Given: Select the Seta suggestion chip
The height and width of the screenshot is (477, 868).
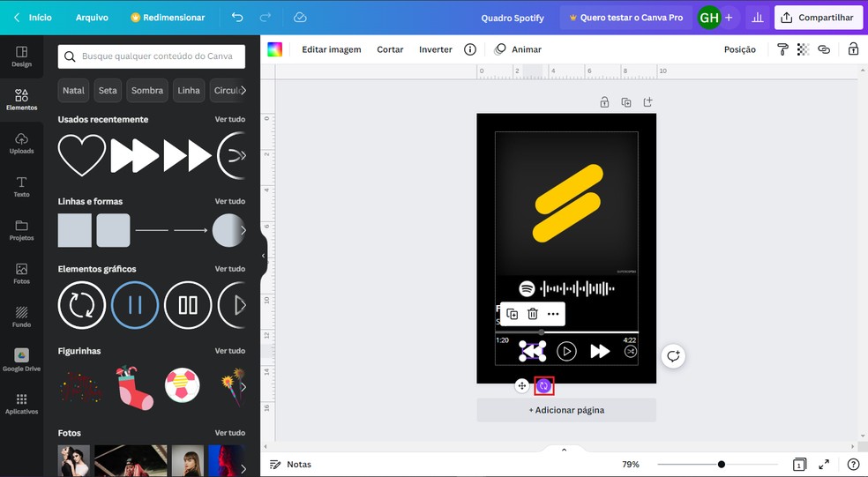Looking at the screenshot, I should (108, 90).
